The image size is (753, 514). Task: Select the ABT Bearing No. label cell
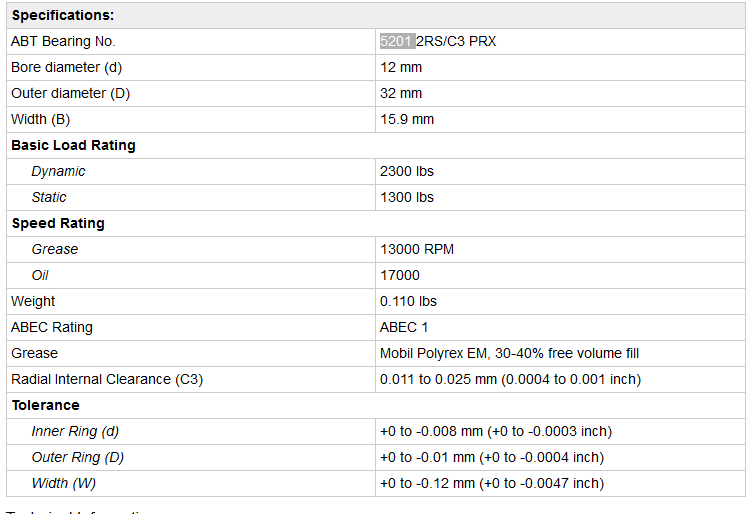click(x=63, y=41)
